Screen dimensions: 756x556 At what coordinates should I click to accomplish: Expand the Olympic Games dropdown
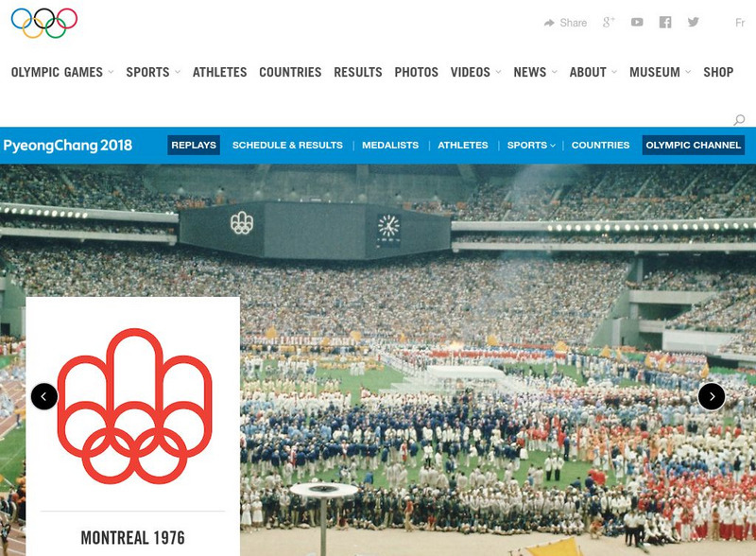111,72
